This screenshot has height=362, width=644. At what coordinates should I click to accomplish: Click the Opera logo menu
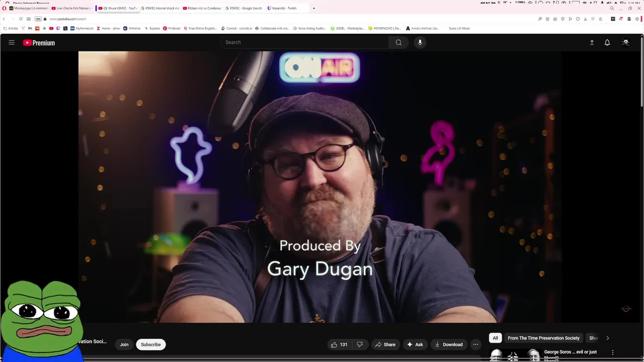4,8
